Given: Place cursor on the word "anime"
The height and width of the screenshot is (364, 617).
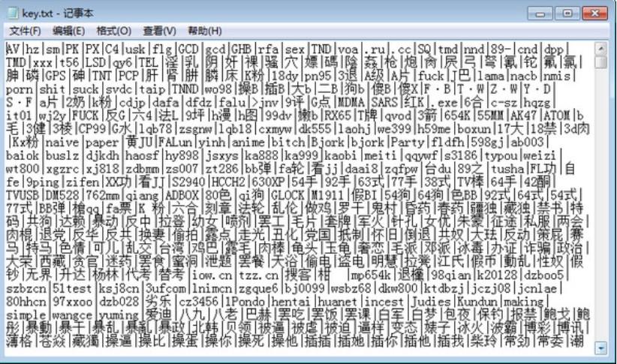Looking at the screenshot, I should [248, 142].
